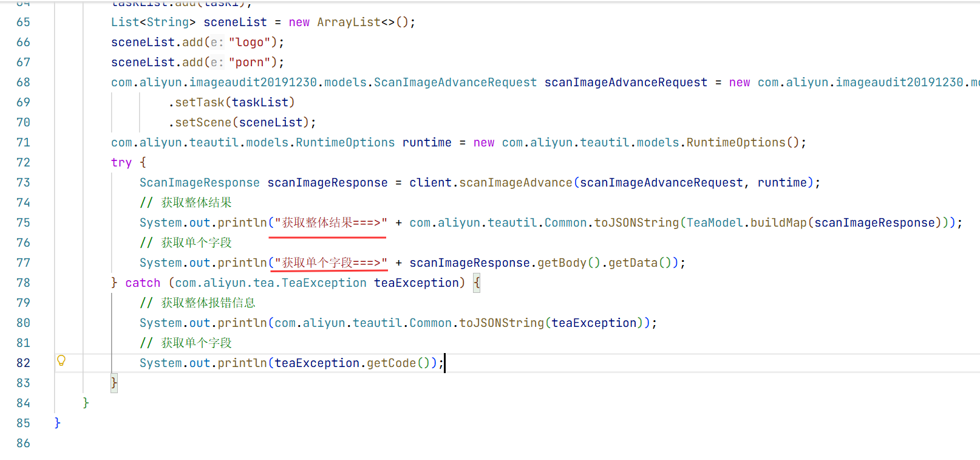Image resolution: width=980 pixels, height=460 pixels.
Task: Click .setScene(sceneList) call
Action: coord(239,123)
